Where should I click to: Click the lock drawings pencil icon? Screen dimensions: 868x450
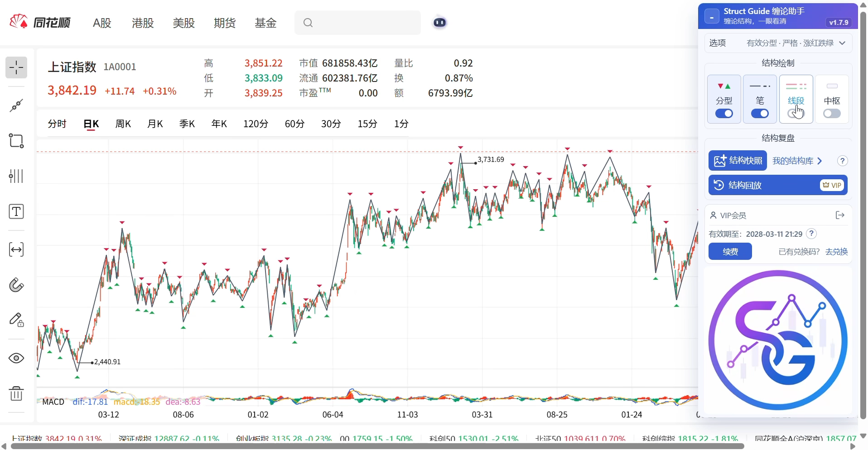point(16,320)
